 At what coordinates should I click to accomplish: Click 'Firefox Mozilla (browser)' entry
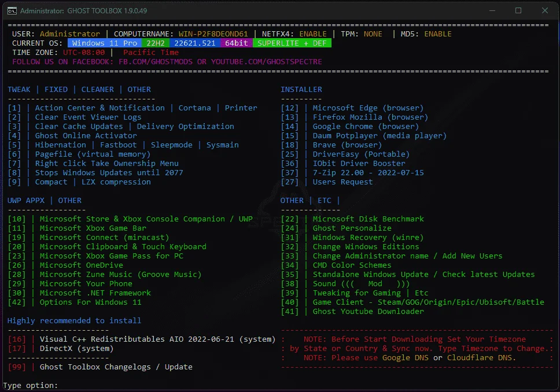point(370,117)
